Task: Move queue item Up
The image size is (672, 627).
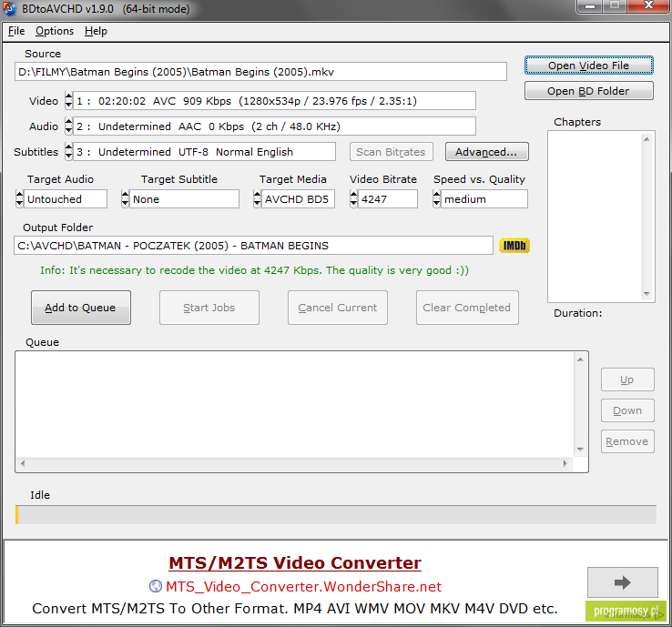Action: [627, 379]
